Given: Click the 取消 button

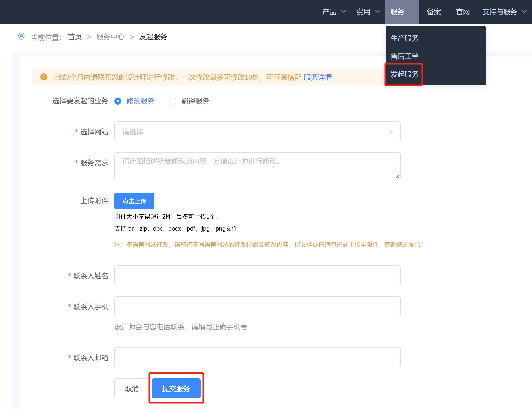Looking at the screenshot, I should (x=132, y=388).
